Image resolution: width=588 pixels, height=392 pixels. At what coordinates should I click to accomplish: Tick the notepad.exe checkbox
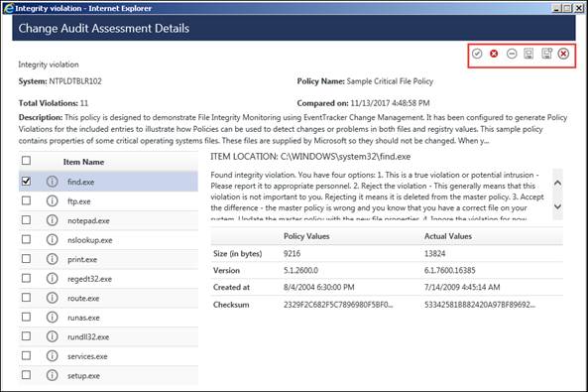click(26, 219)
